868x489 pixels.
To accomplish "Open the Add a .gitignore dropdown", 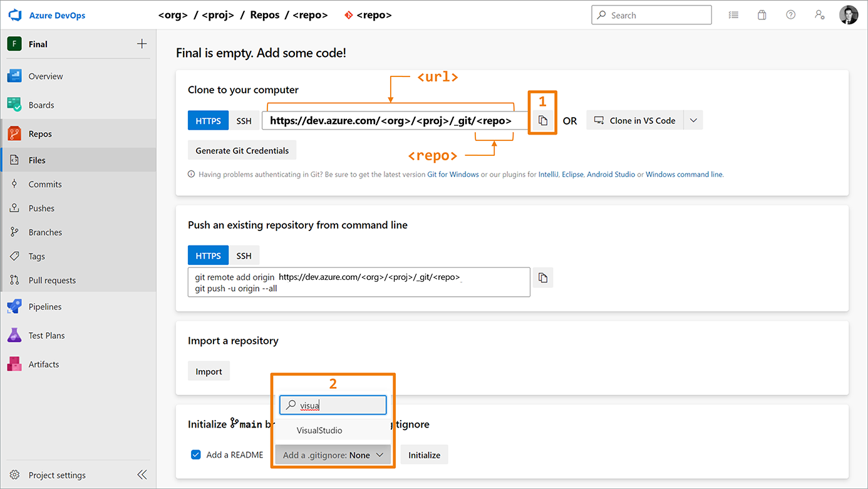I will [x=333, y=455].
